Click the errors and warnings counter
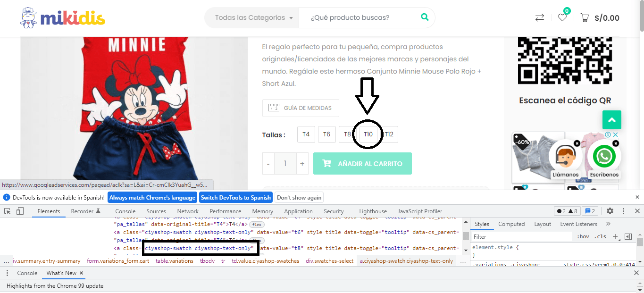 [x=567, y=211]
